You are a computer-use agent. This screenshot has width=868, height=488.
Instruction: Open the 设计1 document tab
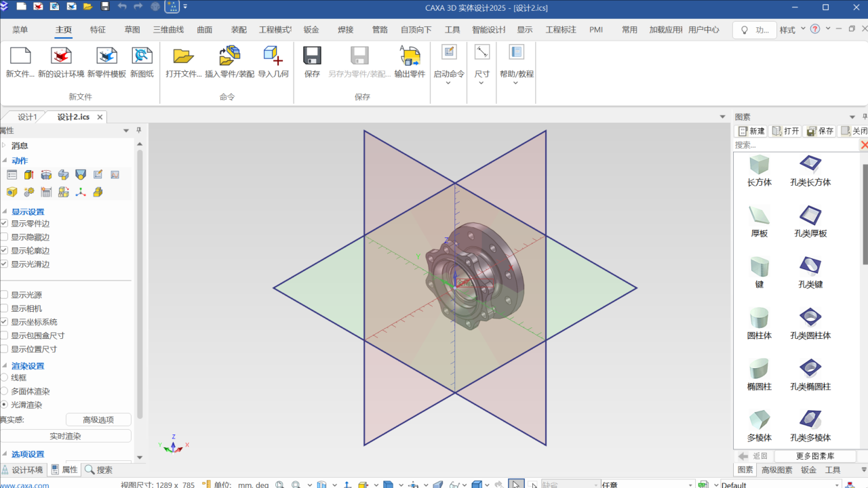[27, 117]
